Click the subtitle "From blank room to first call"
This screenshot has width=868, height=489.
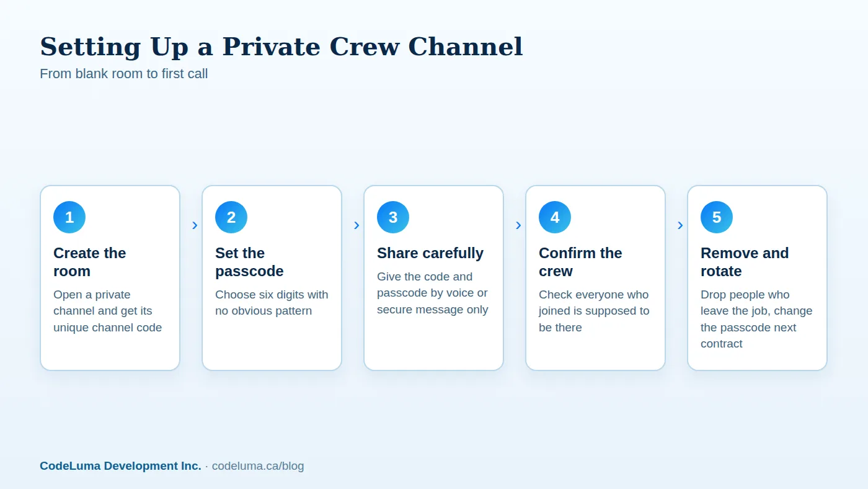[x=124, y=74]
